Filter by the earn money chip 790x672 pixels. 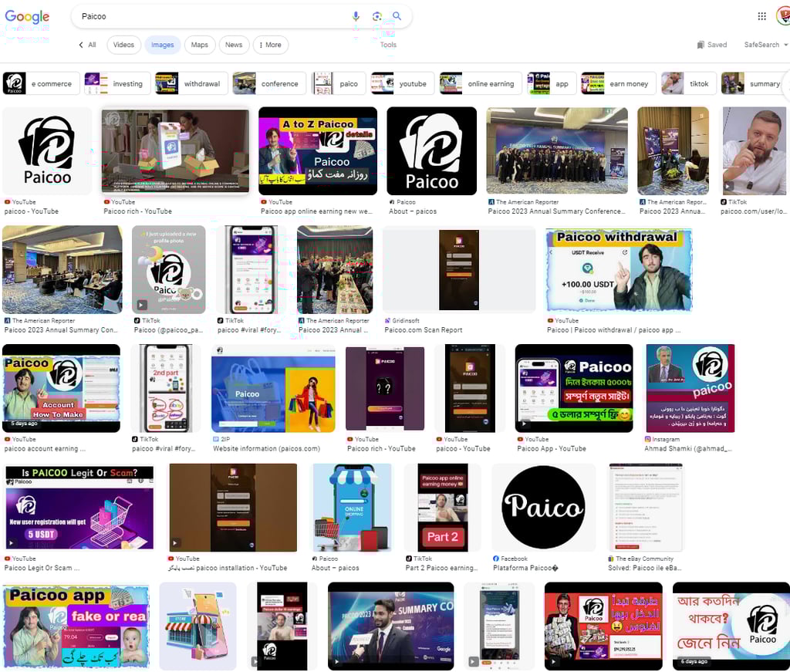click(x=618, y=83)
